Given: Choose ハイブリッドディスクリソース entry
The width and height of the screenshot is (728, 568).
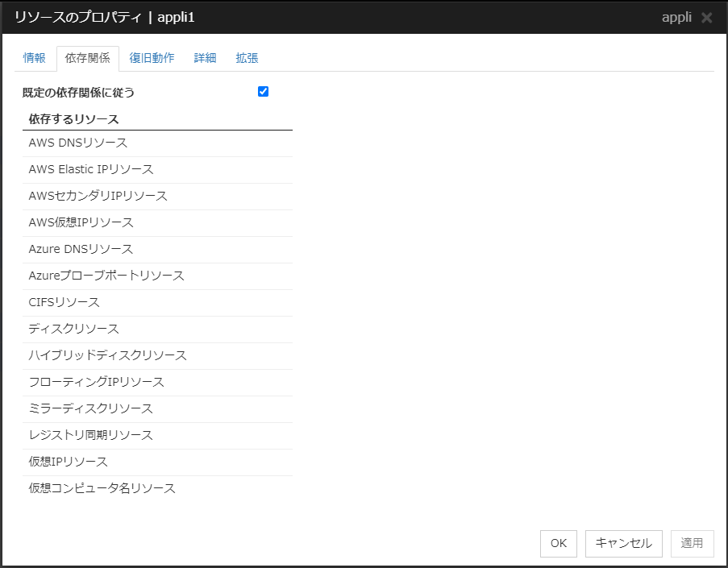Looking at the screenshot, I should click(107, 355).
